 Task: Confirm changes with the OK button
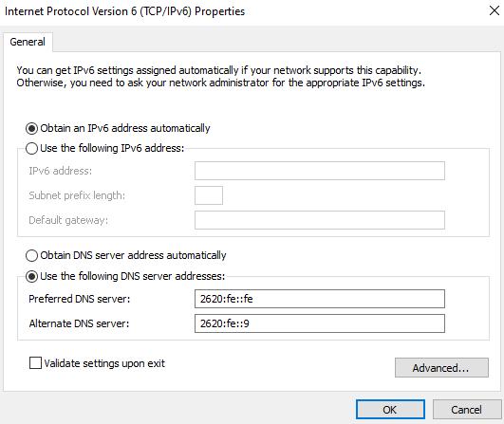coord(390,409)
